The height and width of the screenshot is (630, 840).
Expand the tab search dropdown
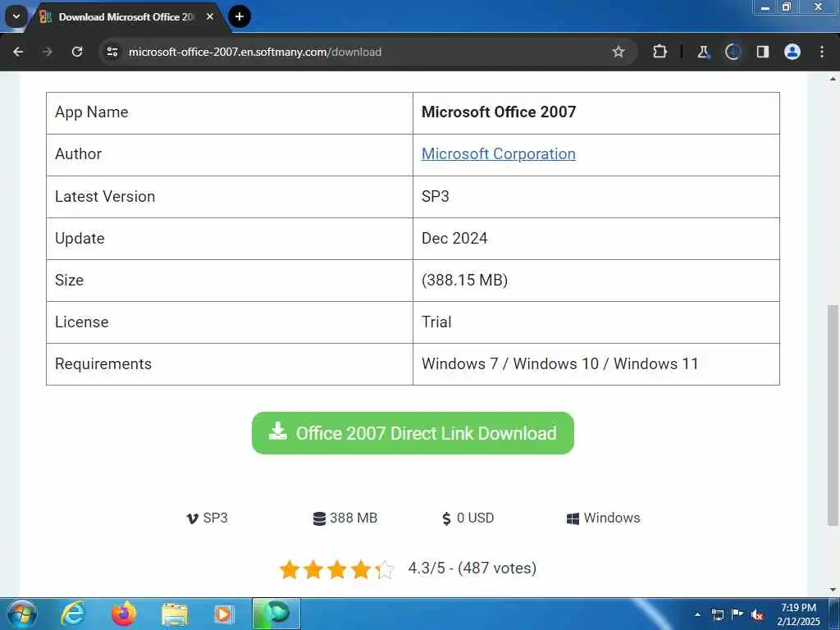pyautogui.click(x=16, y=16)
